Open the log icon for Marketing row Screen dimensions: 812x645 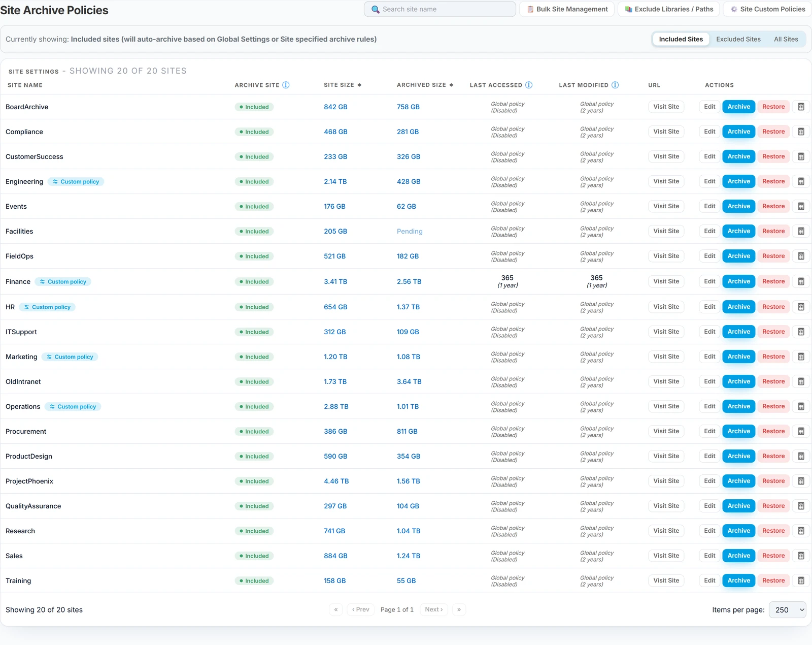pos(801,357)
